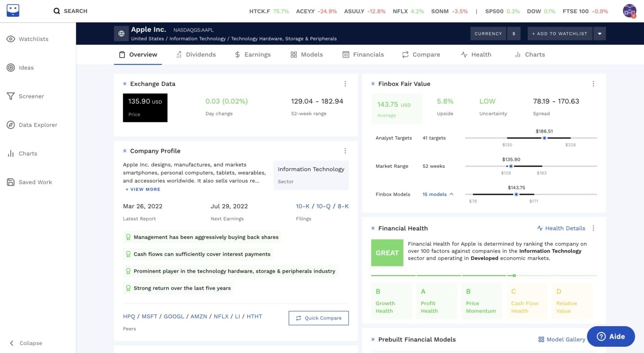644x353 pixels.
Task: Click the Analyst Targets slider marker
Action: click(544, 138)
